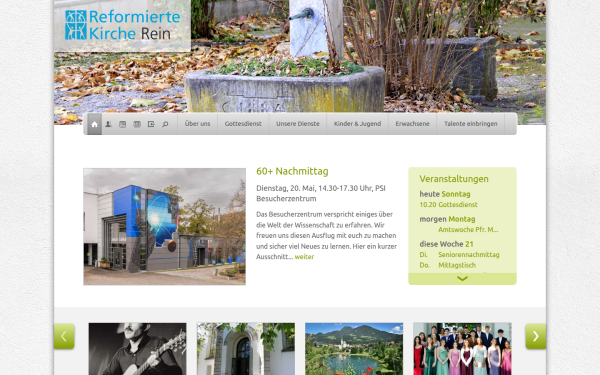600x375 pixels.
Task: Open the group photo thumbnail
Action: 462,349
